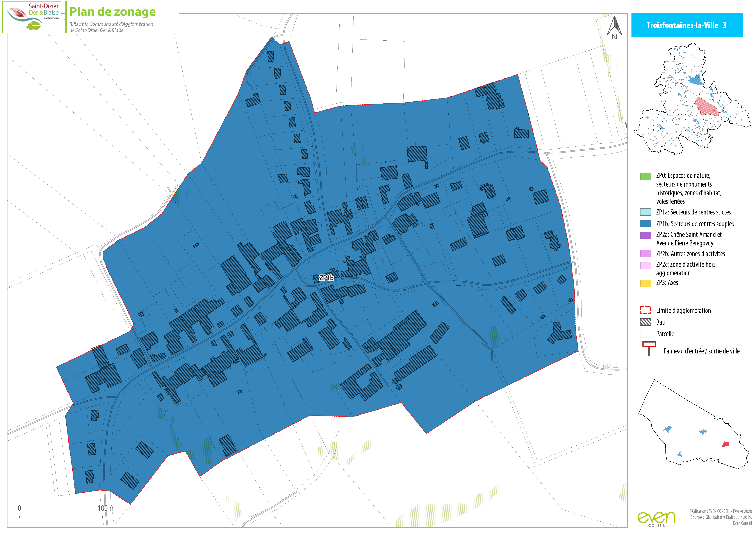Viewport: 756px width, 535px height.
Task: Click 'Sources : IGN, cadastre Etalab' credit line
Action: [x=721, y=517]
